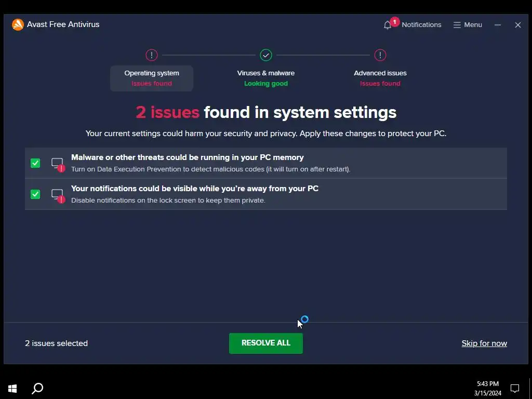Open the hamburger Menu
This screenshot has width=532, height=399.
[x=468, y=25]
